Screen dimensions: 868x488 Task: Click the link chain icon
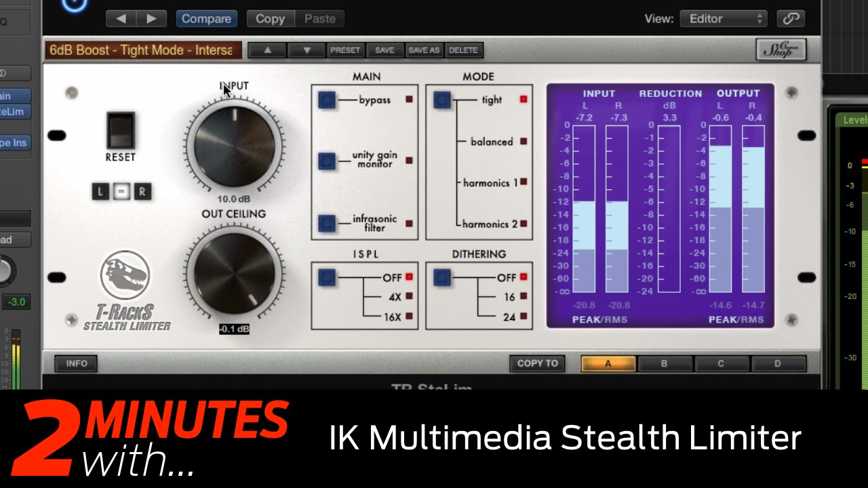790,19
